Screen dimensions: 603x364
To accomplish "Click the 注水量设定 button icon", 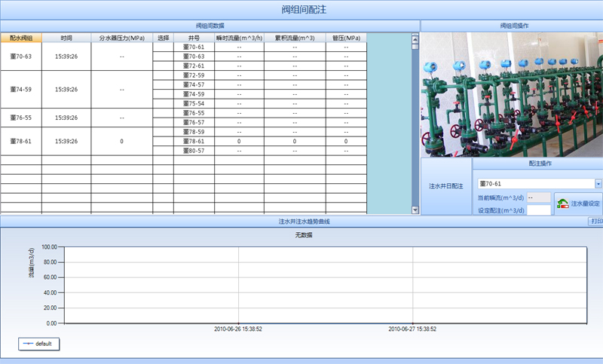I will click(x=563, y=203).
